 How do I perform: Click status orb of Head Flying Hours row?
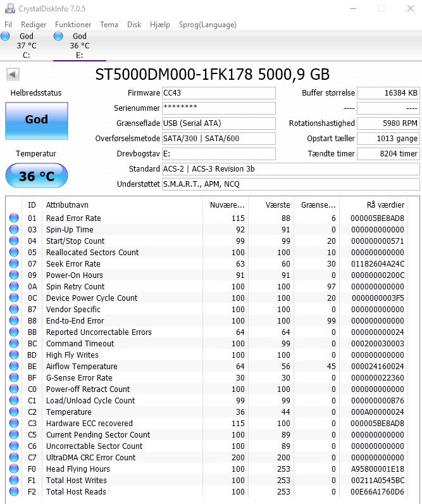(x=14, y=469)
